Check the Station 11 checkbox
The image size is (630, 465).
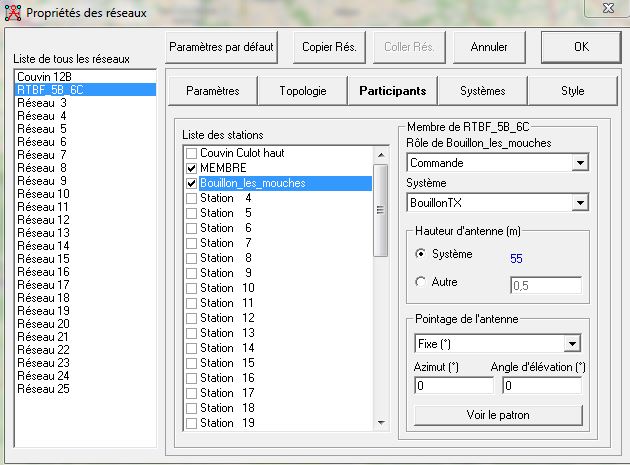[x=191, y=303]
